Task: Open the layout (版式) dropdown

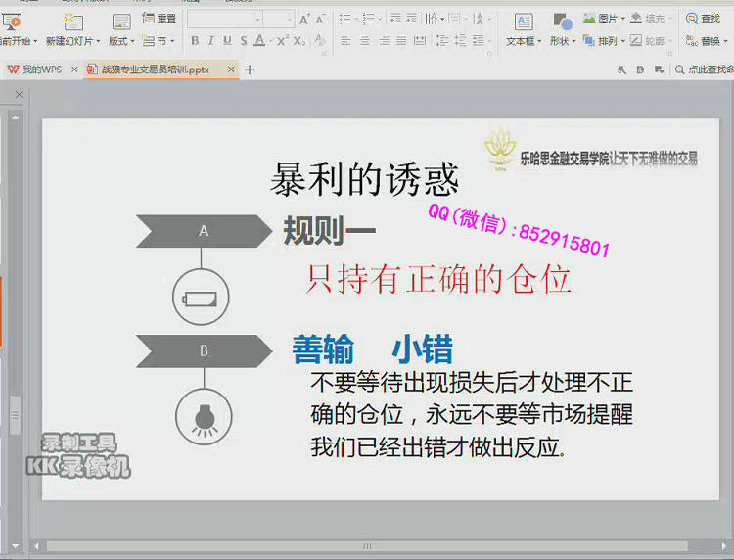Action: [x=120, y=41]
